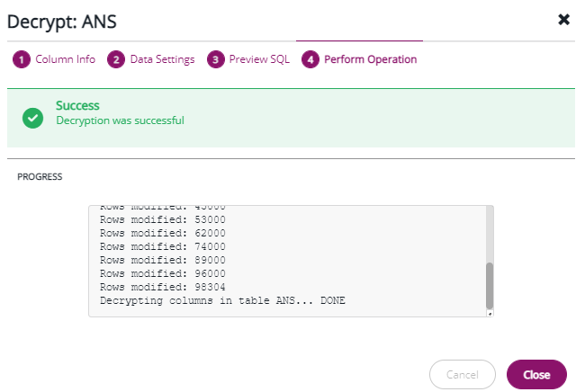Switch to the Preview SQL step

tap(259, 59)
